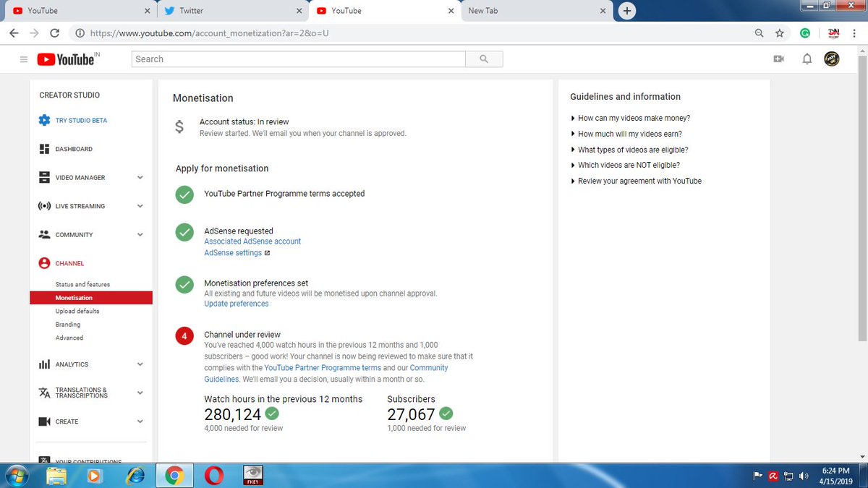Image resolution: width=868 pixels, height=488 pixels.
Task: Open Chrome's three-dot menu
Action: pos(855,33)
